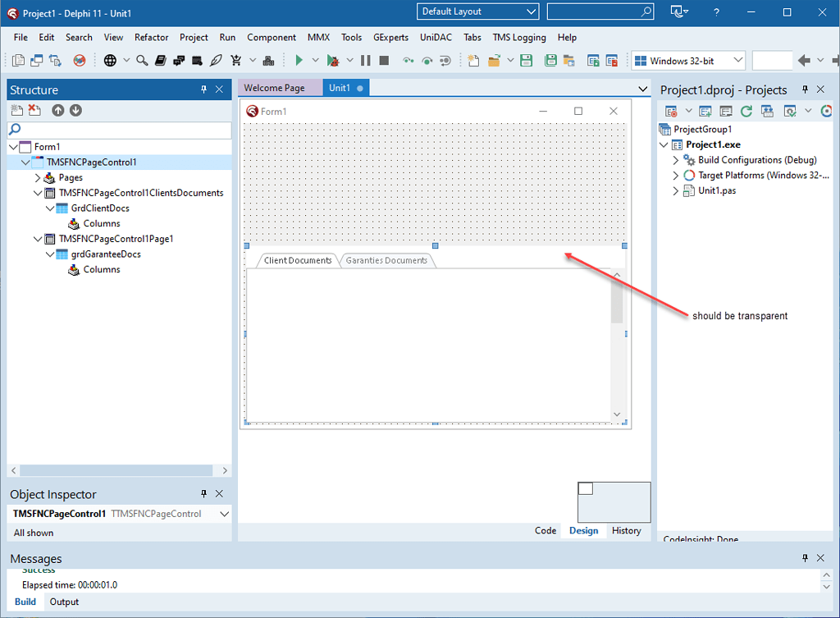Open the help question mark in title bar
This screenshot has width=840, height=618.
(x=716, y=11)
